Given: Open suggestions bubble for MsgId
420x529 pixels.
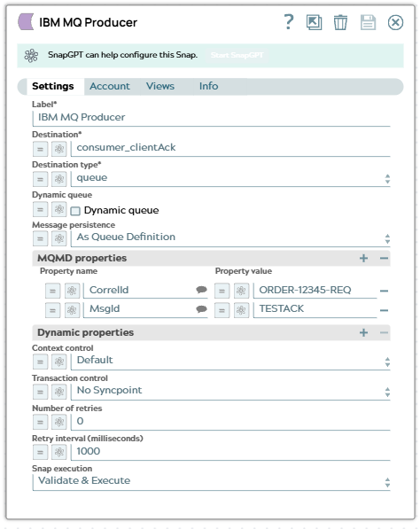Looking at the screenshot, I should pos(201,309).
